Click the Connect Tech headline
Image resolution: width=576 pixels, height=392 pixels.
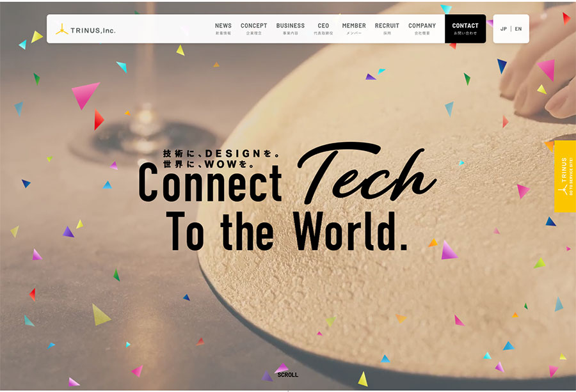[287, 174]
